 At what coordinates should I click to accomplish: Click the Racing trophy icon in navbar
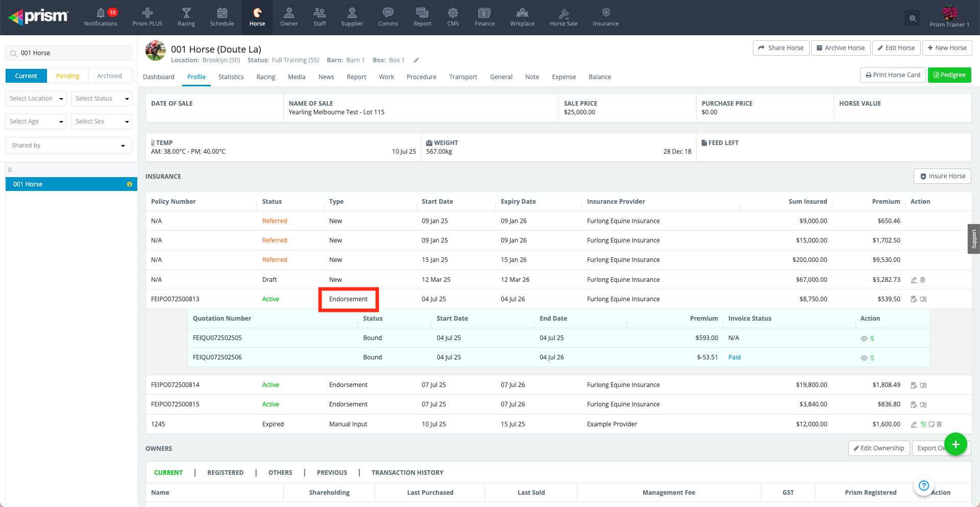[186, 13]
